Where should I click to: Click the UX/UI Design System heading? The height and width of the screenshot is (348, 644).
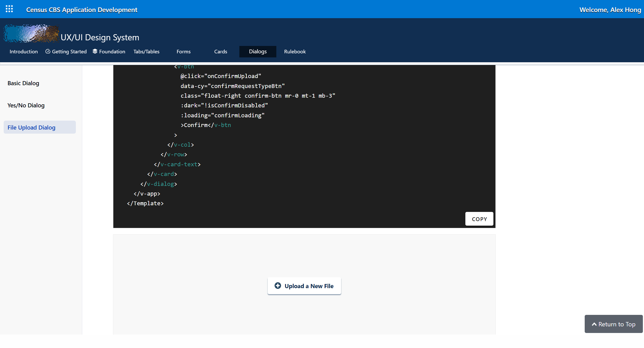(100, 37)
